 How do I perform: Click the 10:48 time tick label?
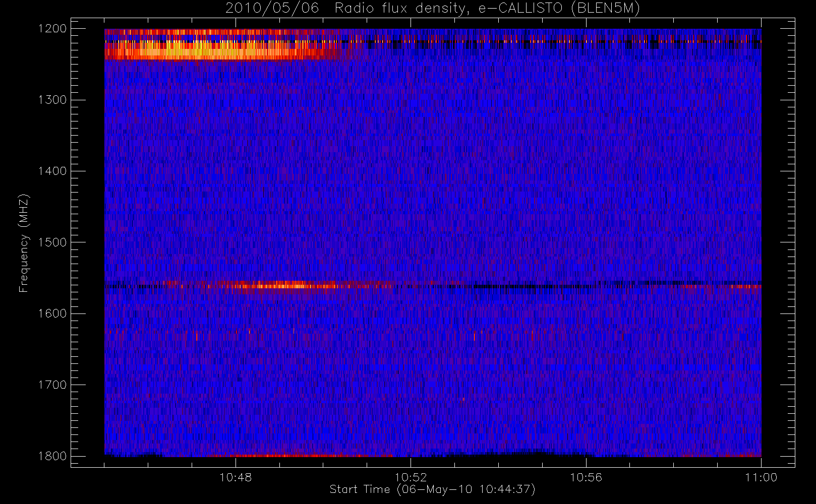tap(236, 477)
